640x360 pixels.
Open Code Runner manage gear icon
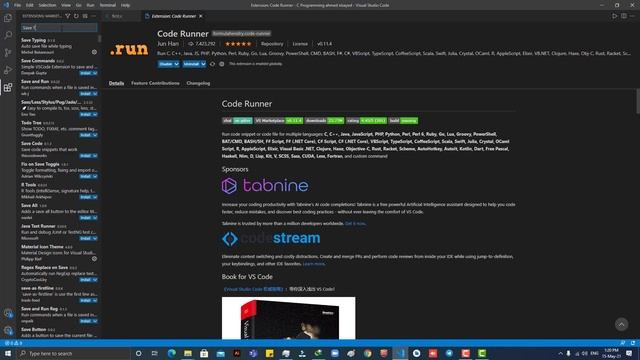coord(222,64)
